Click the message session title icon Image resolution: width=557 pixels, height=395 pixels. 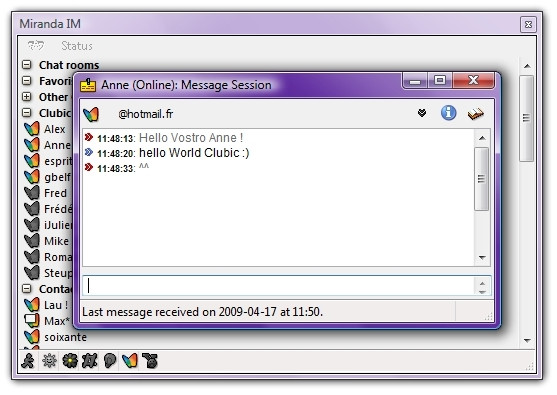point(88,85)
